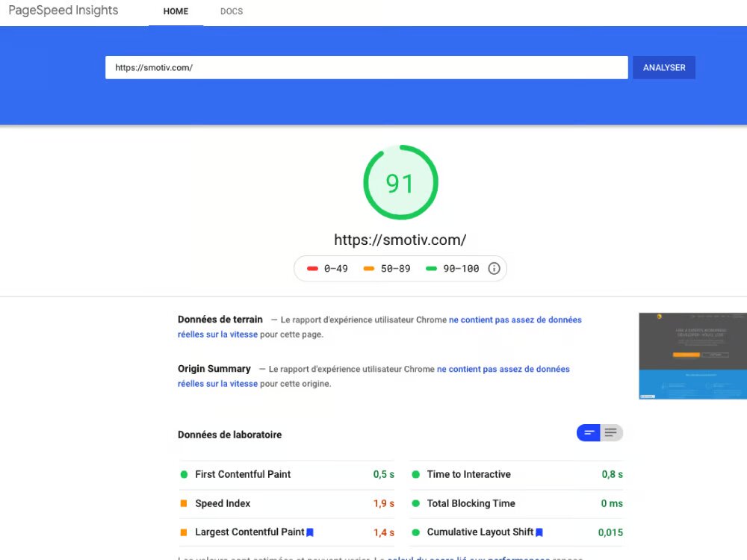Click the 0,015 layout shift value
Viewport: 747px width, 560px height.
coord(610,532)
